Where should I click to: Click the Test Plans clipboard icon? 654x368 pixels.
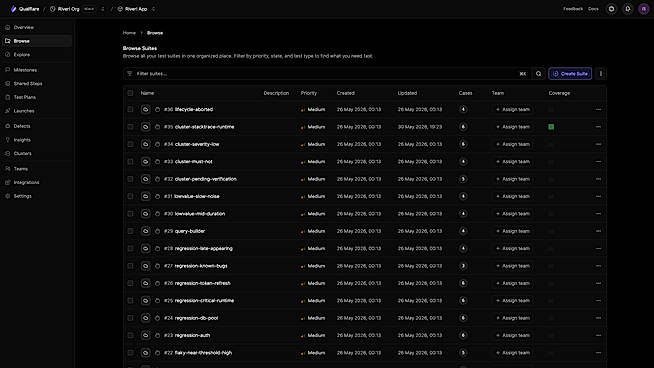[x=8, y=97]
